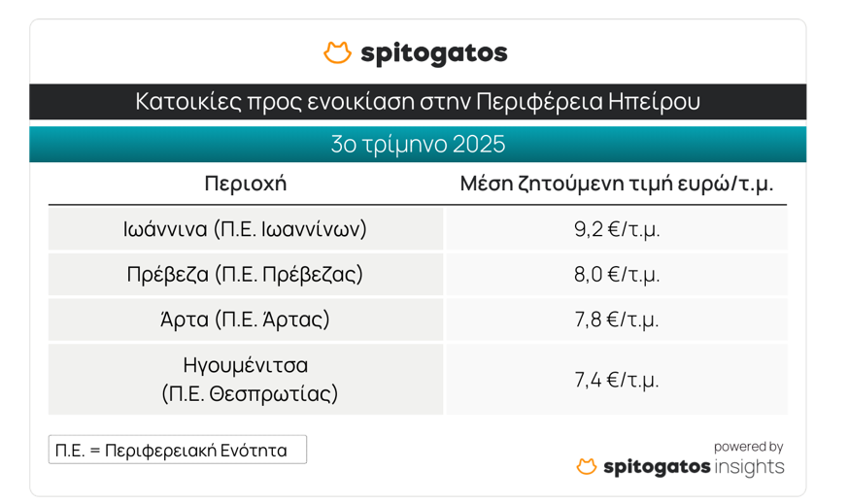
Task: Select the Ιωάννινα row cell
Action: (x=245, y=229)
